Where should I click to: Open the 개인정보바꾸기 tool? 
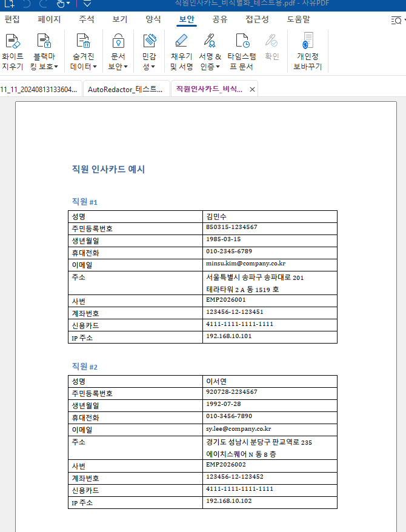click(308, 52)
